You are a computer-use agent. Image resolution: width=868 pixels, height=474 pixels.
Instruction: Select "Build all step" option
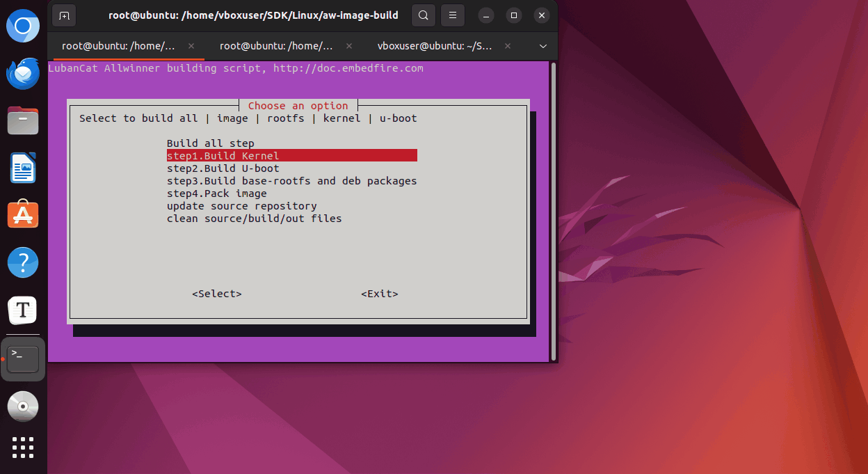coord(211,143)
